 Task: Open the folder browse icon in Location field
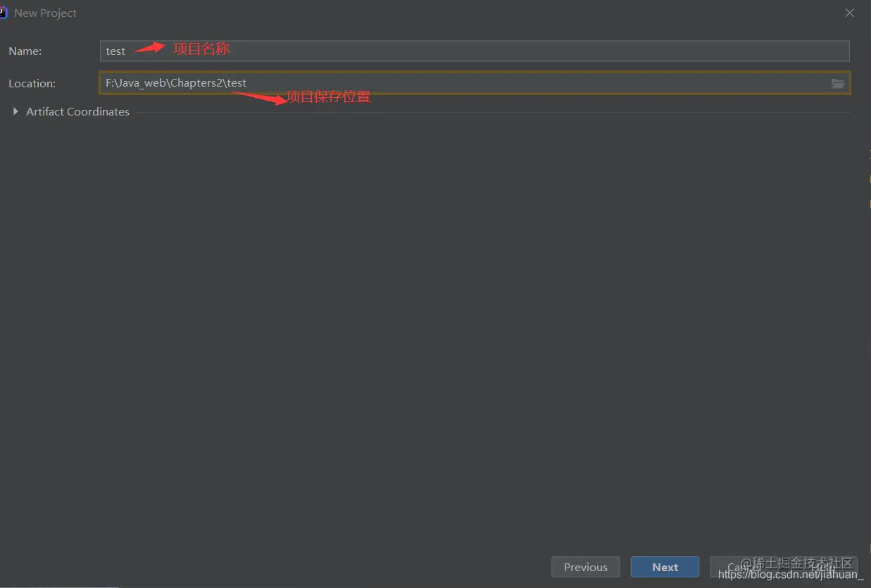(838, 83)
